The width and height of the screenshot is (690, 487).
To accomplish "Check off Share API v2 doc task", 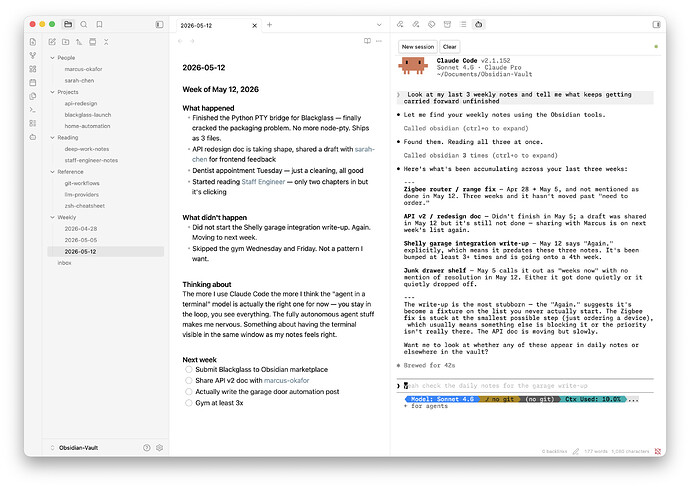I will [x=189, y=381].
